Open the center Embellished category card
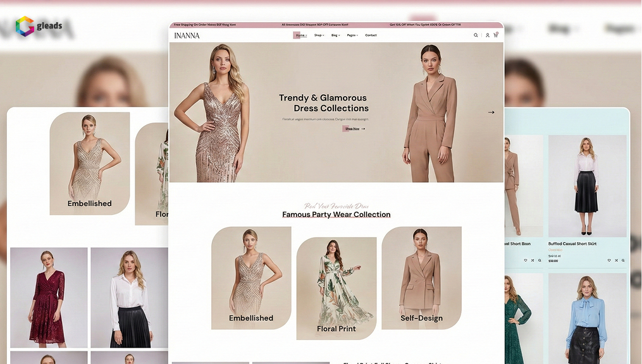 (251, 278)
